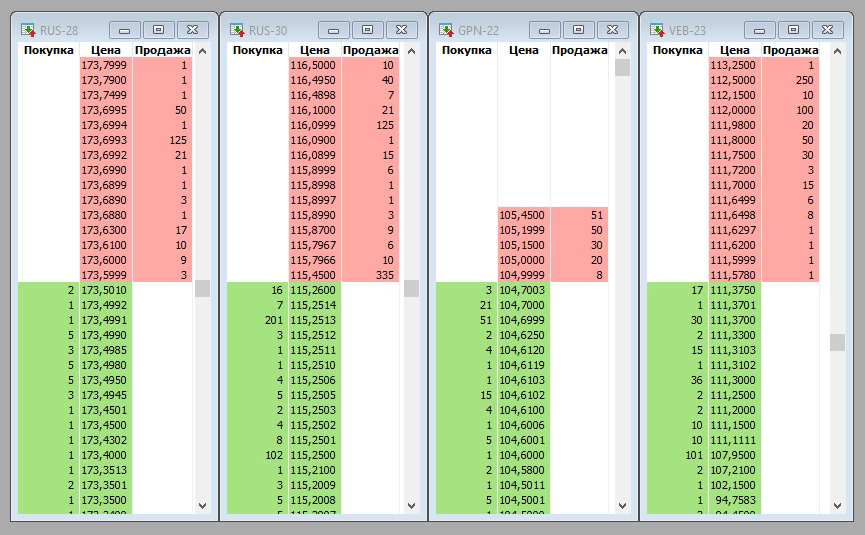Click scroll-up arrow in VEB-23 window
Image resolution: width=865 pixels, height=535 pixels.
click(x=837, y=51)
